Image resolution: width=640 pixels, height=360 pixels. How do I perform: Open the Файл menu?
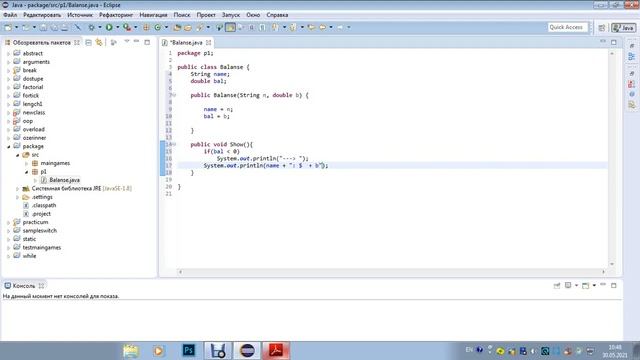click(x=10, y=15)
